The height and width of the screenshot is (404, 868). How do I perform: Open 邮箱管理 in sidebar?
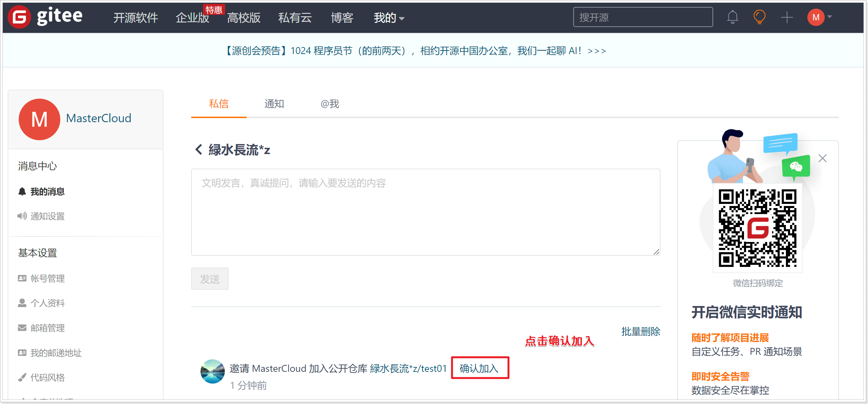point(47,328)
